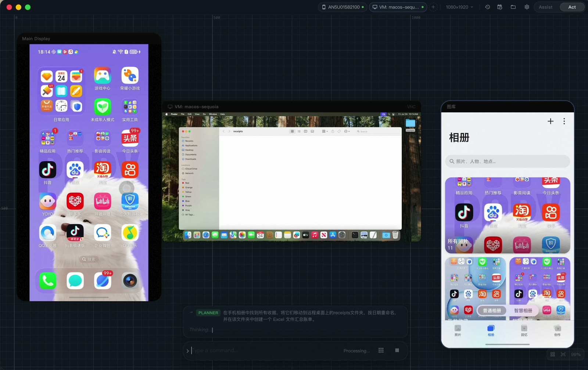Select Downloads in Finder sidebar

pos(190,159)
